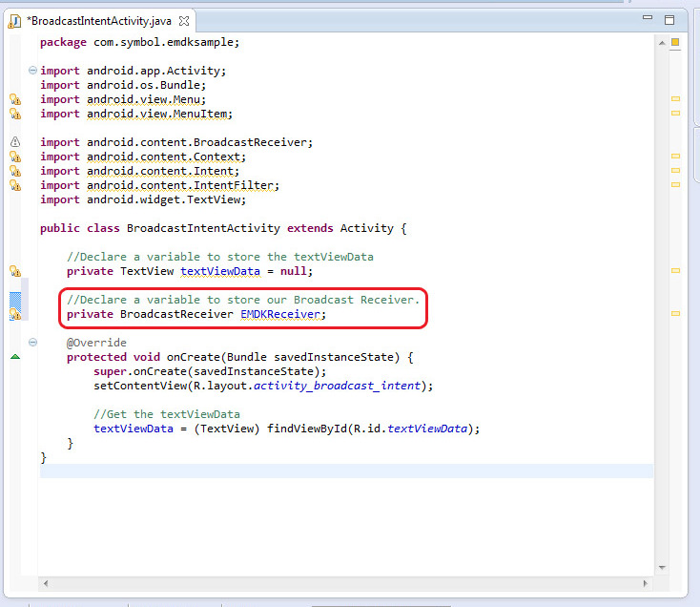Click yellow warning summary square atop overview ruler
The image size is (700, 607).
click(675, 43)
